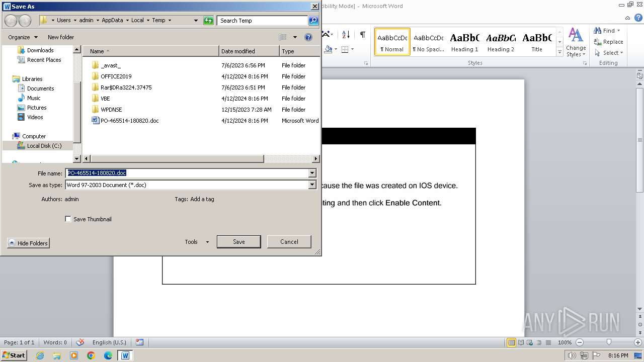The height and width of the screenshot is (362, 644).
Task: Click the File name text field
Action: (187, 173)
